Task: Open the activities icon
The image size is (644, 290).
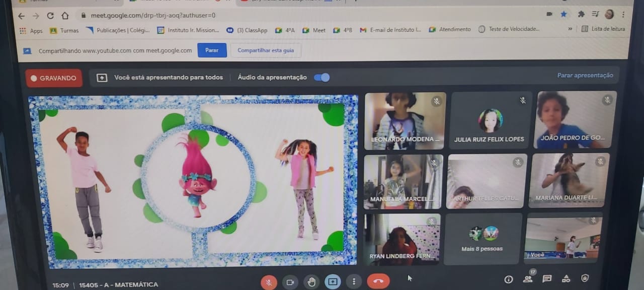Action: coord(566,278)
